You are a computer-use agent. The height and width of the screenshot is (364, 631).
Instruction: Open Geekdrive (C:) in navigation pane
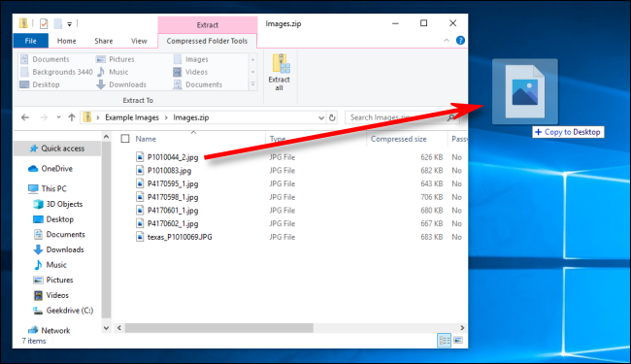click(63, 311)
